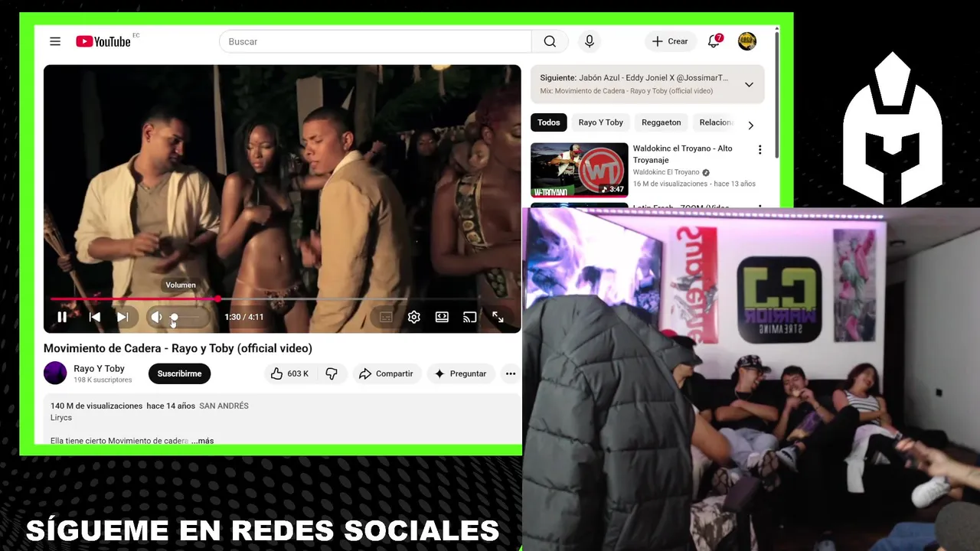This screenshot has width=980, height=551.
Task: Select the Relacionados filter chip
Action: click(716, 122)
